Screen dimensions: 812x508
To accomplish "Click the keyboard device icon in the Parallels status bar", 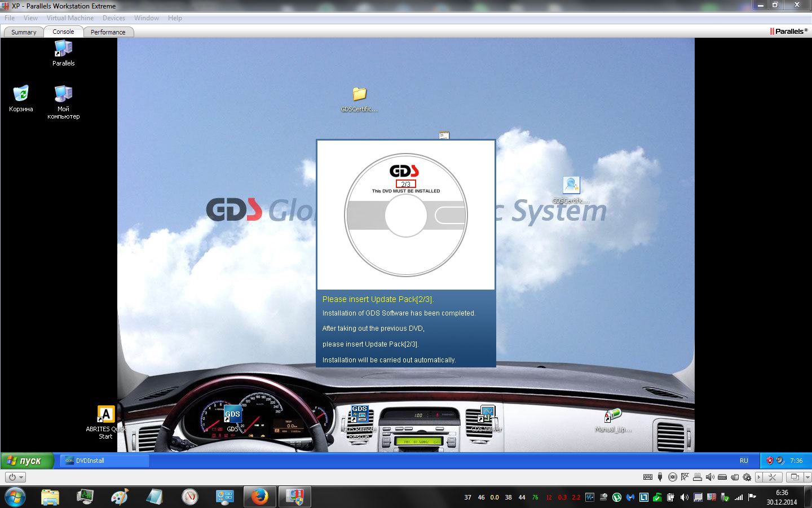I will pyautogui.click(x=648, y=477).
